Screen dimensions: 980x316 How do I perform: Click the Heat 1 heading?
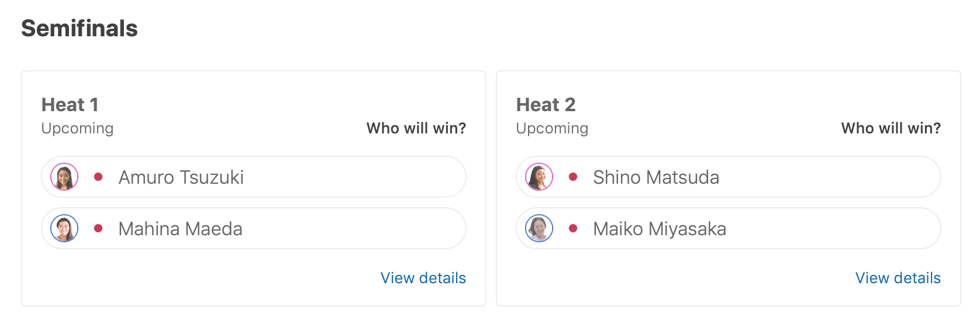click(70, 105)
